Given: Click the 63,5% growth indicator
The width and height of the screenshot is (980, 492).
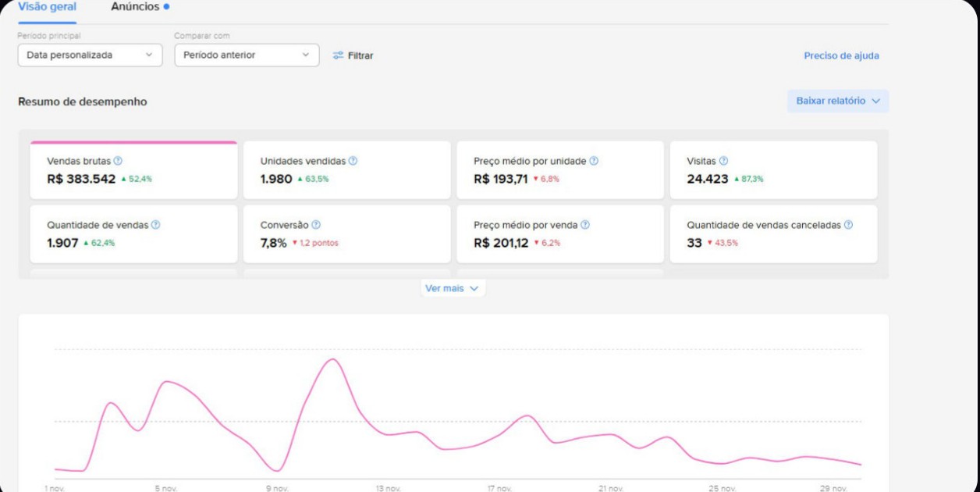Looking at the screenshot, I should [313, 179].
